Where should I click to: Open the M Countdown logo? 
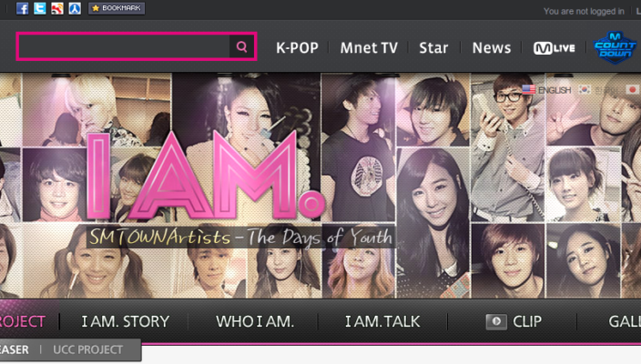(x=616, y=47)
